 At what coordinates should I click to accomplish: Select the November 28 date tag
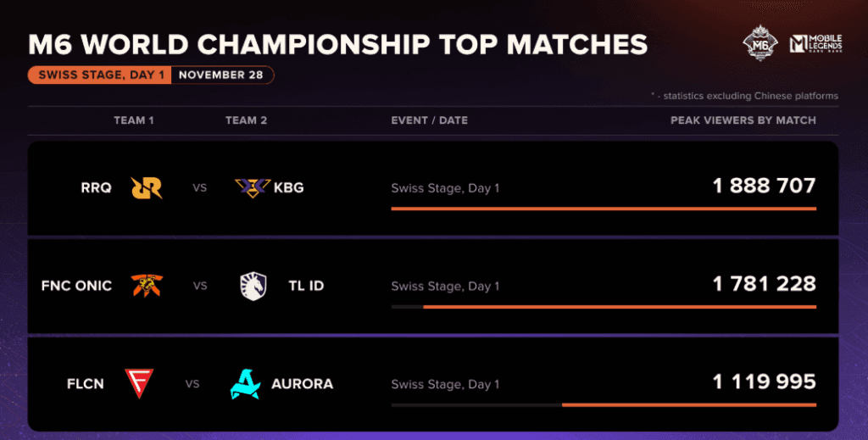point(221,75)
